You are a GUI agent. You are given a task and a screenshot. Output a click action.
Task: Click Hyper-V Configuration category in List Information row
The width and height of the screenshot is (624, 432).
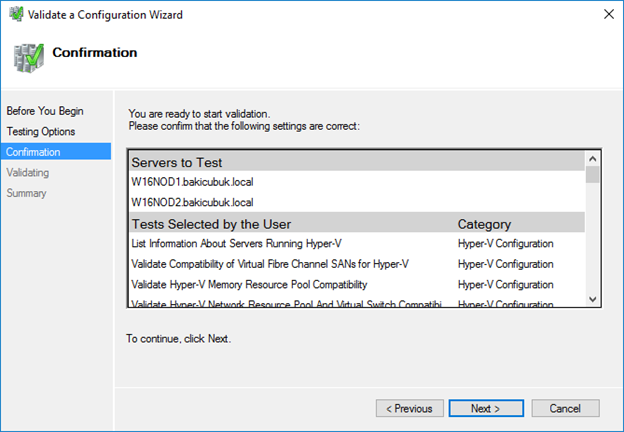[x=505, y=243]
